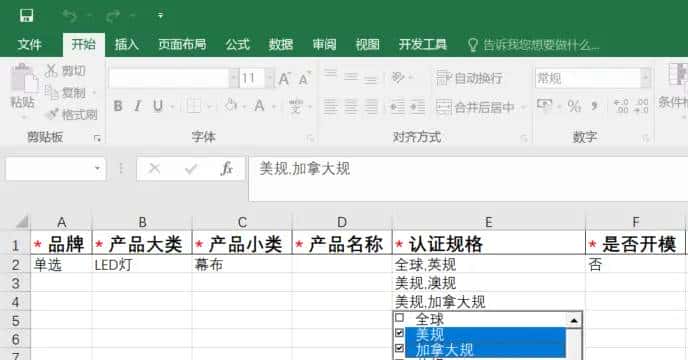Click the 粘贴 paste button
This screenshot has height=360, width=688.
[23, 87]
